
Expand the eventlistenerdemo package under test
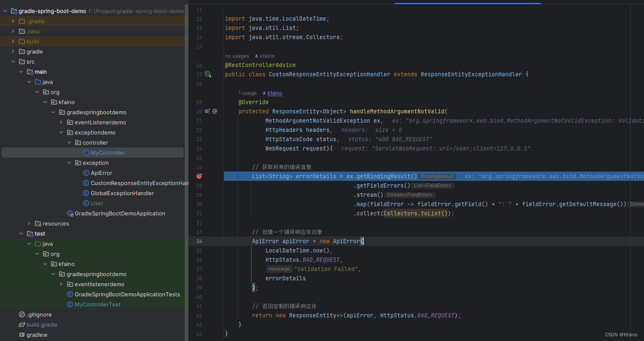pyautogui.click(x=61, y=284)
